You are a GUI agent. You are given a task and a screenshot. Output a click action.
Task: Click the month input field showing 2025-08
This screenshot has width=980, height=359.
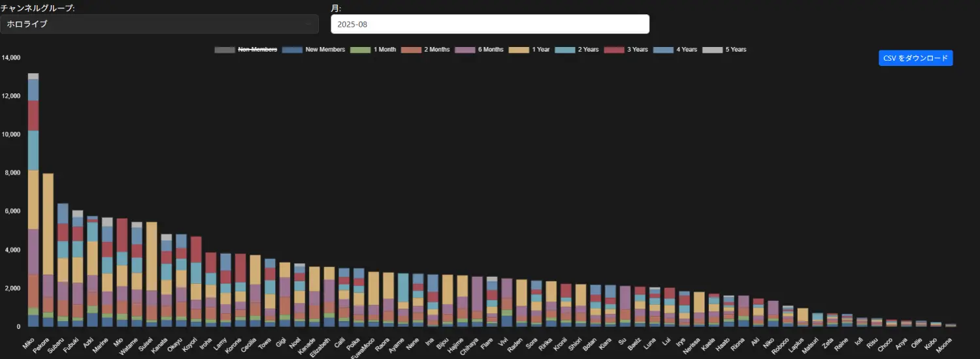tap(489, 24)
